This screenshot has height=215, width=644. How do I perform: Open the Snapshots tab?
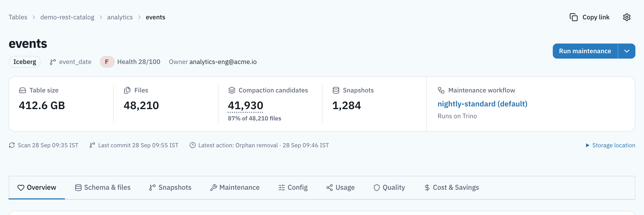coord(170,188)
